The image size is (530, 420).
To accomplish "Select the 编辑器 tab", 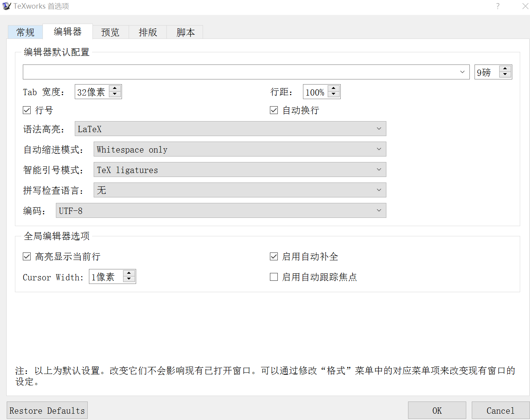I will 68,31.
